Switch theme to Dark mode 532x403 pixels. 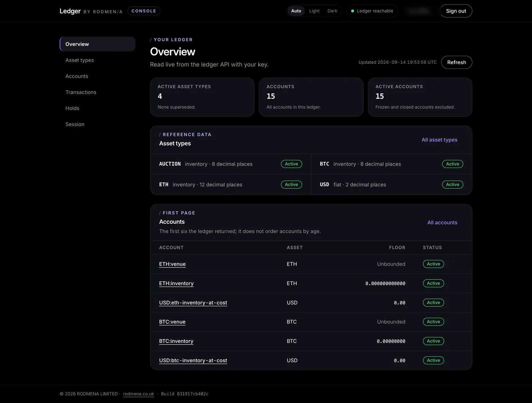tap(332, 11)
